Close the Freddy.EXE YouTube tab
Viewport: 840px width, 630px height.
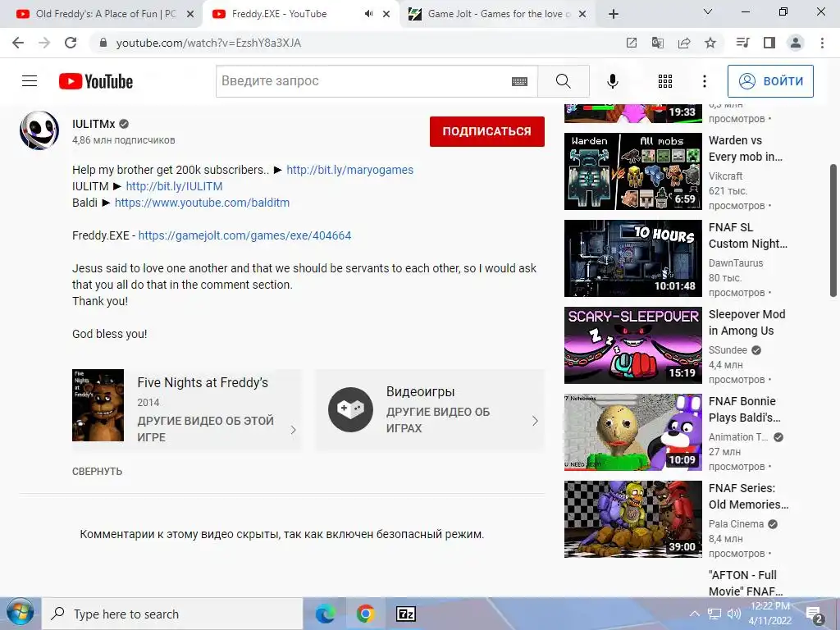(x=386, y=15)
